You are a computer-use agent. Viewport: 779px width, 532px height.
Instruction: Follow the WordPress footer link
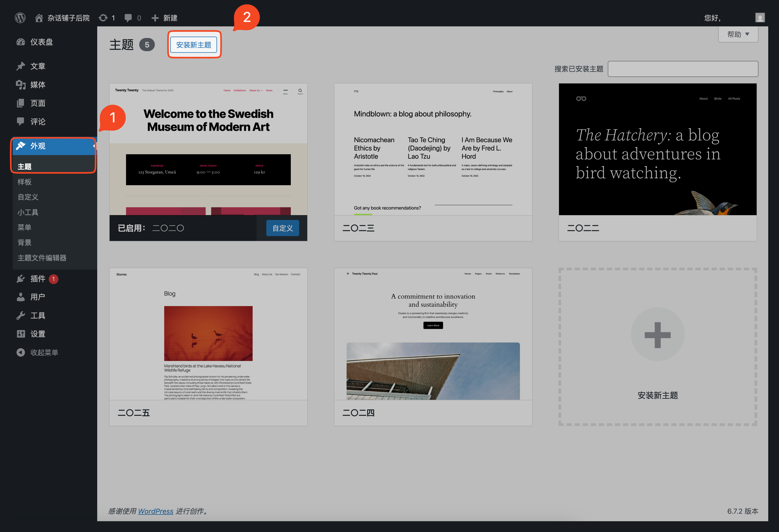(x=156, y=511)
